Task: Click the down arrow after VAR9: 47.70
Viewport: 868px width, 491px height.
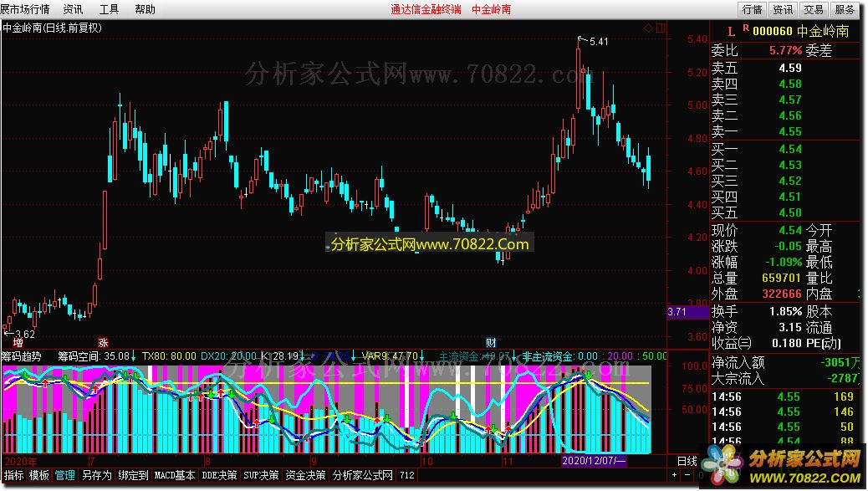Action: [421, 356]
